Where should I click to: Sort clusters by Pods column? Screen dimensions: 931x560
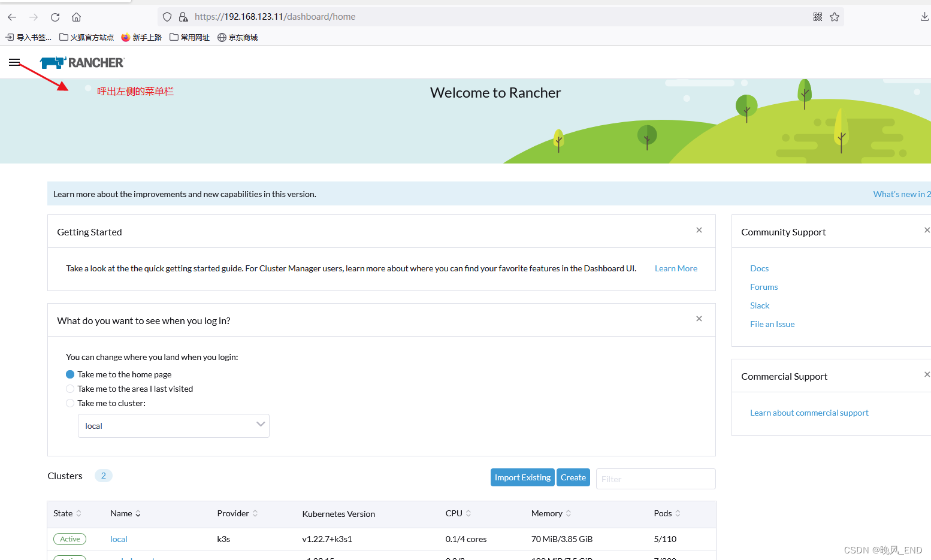(667, 513)
